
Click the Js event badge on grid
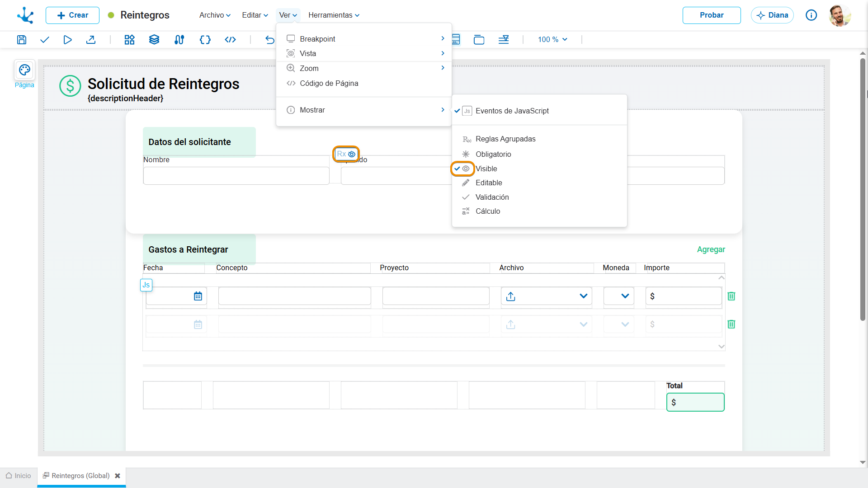146,285
